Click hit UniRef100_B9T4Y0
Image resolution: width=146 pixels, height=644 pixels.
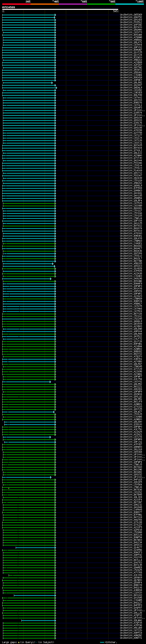[x=131, y=27]
